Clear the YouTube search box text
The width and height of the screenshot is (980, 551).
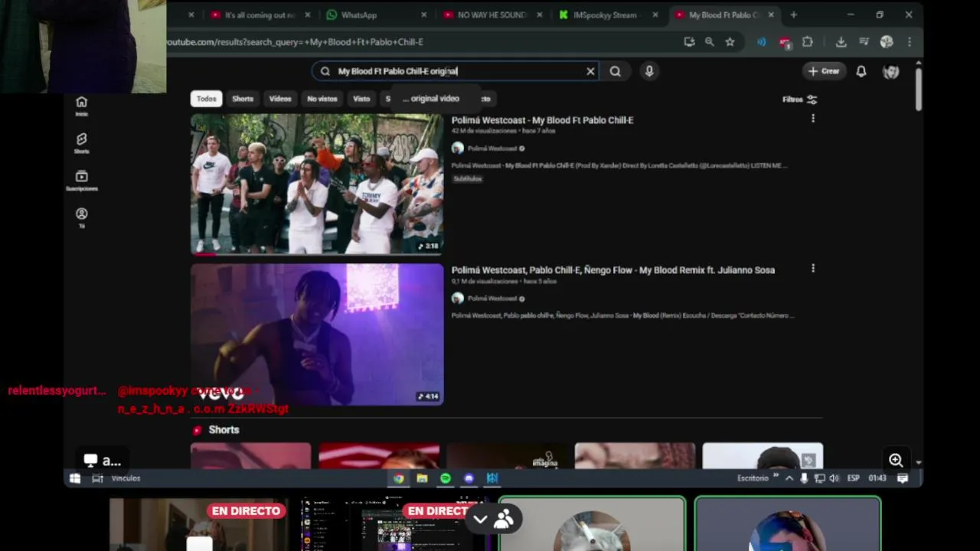coord(590,71)
